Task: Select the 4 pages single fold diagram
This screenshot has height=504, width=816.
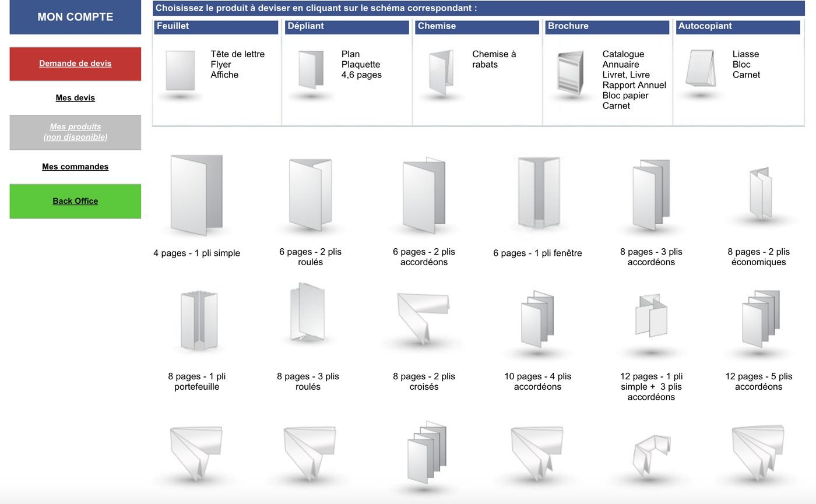Action: pos(196,195)
